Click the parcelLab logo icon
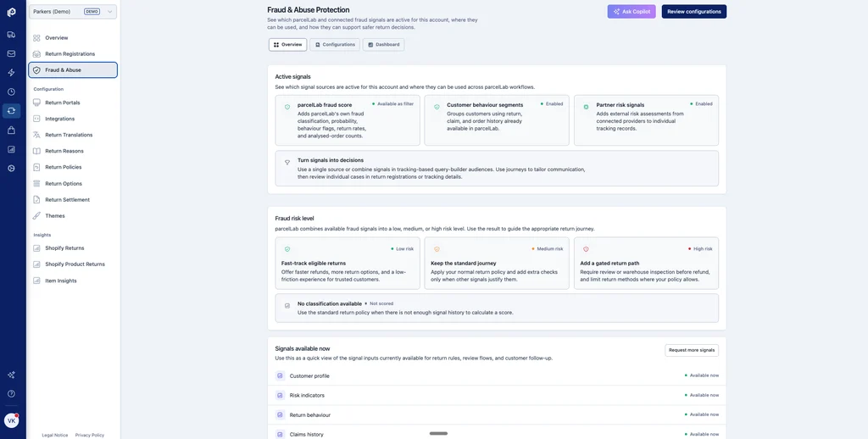Viewport: 868px width, 439px height. 11,12
